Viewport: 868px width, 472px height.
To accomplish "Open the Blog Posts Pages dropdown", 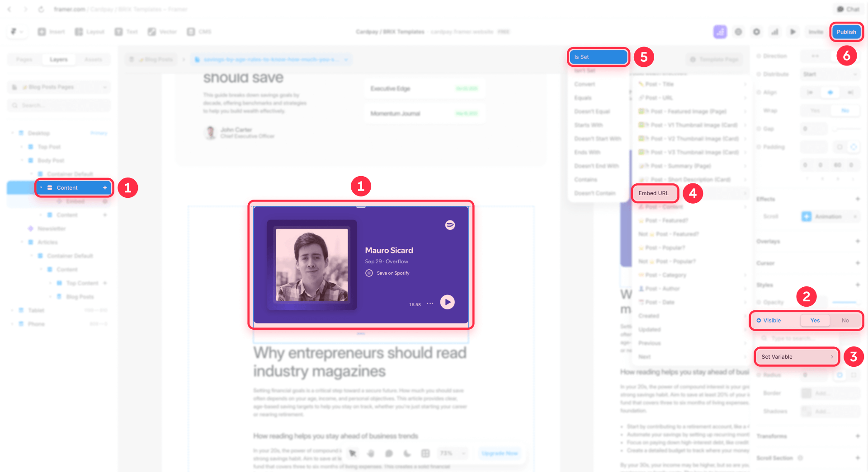I will pos(59,87).
